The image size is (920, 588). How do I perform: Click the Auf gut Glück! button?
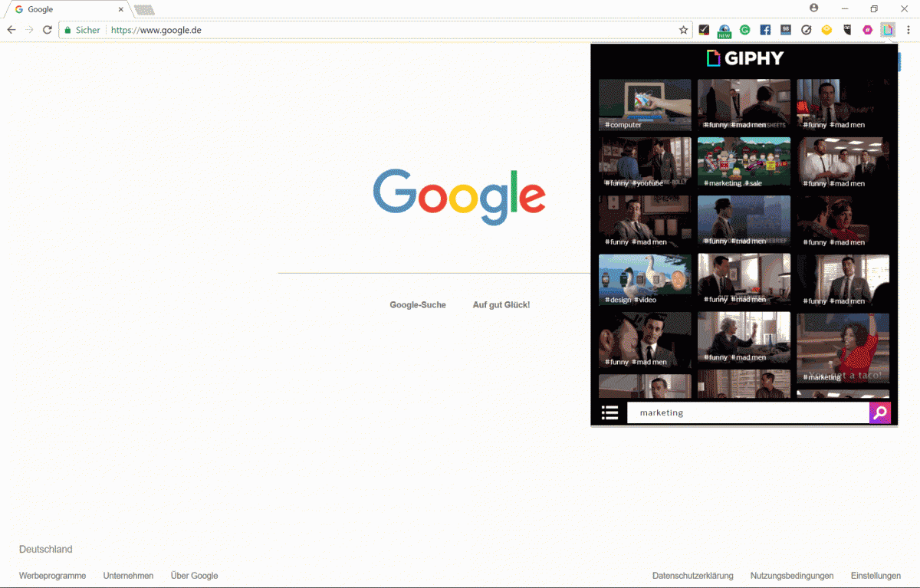pyautogui.click(x=501, y=304)
